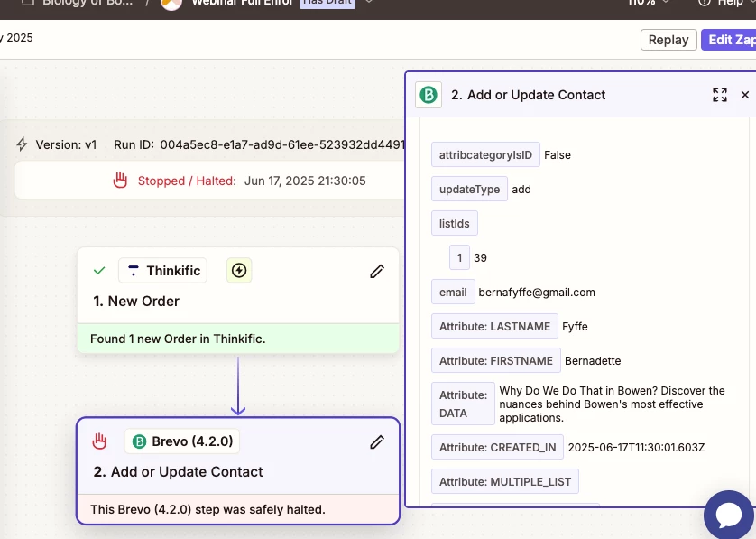Click the Attribute: LASTNAME label
The image size is (756, 539).
pyautogui.click(x=494, y=326)
